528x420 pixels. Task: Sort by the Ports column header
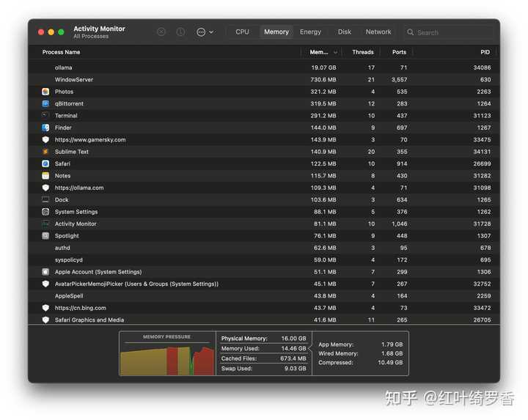tap(399, 52)
